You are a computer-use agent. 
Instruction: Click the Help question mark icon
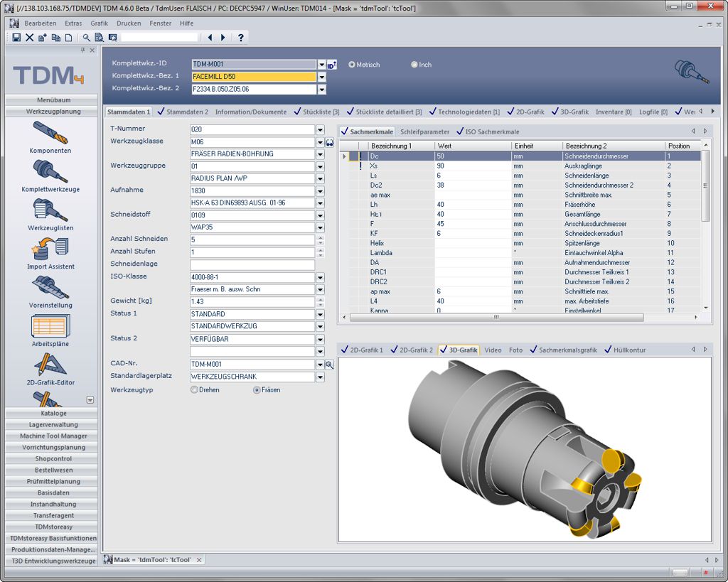point(240,38)
